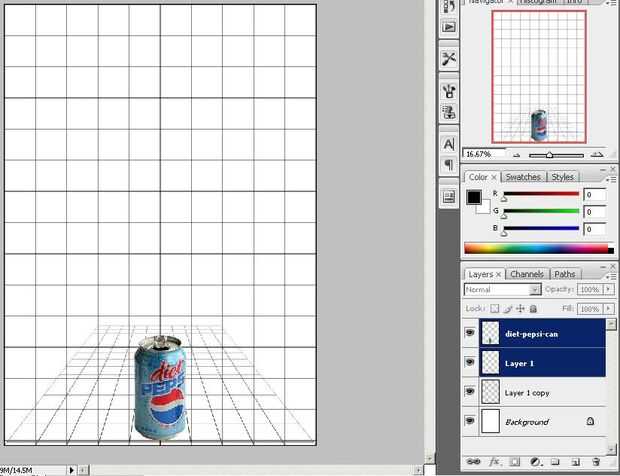Click the background white color swatch
Viewport: 620px width, 476px height.
coord(484,208)
